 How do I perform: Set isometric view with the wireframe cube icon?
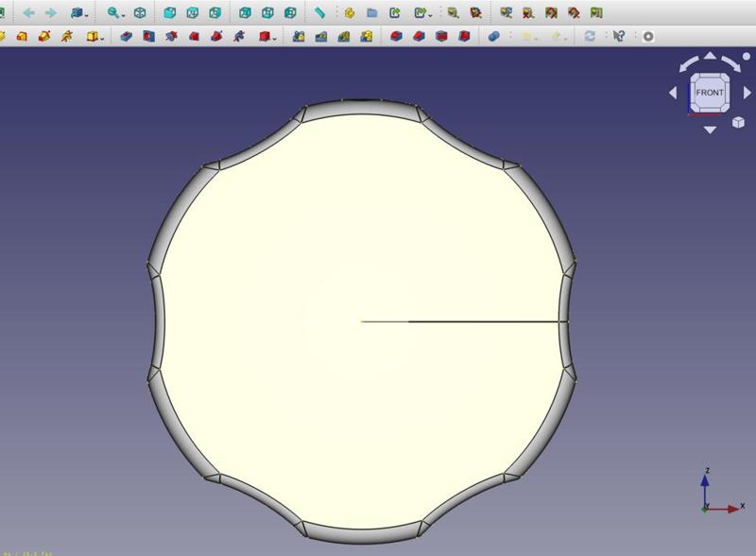pos(140,12)
